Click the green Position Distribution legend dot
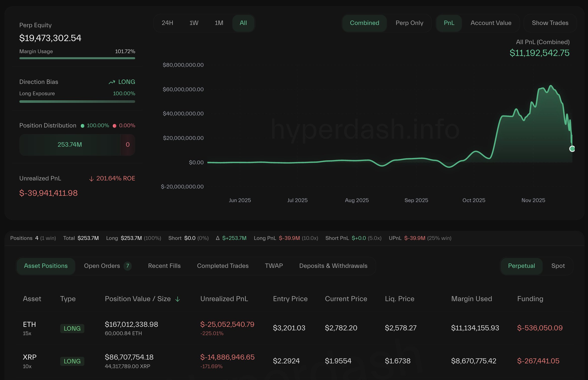The image size is (588, 380). [83, 125]
